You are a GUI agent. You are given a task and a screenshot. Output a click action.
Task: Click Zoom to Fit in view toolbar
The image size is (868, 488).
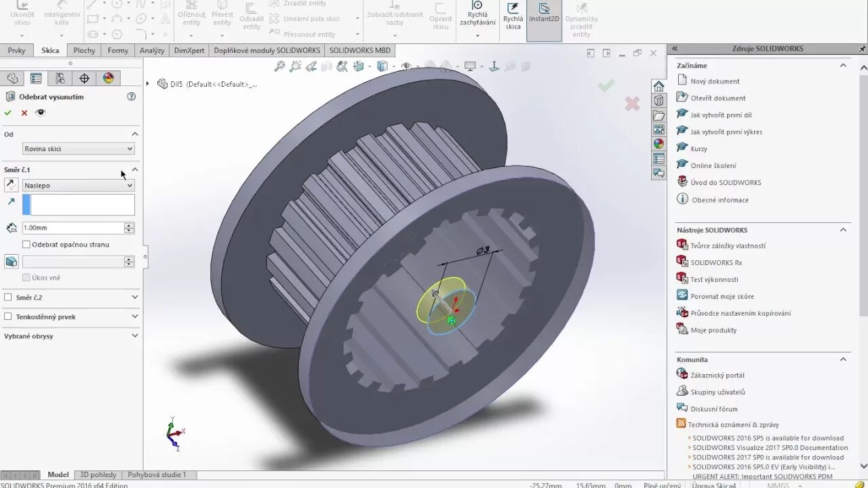click(x=279, y=66)
